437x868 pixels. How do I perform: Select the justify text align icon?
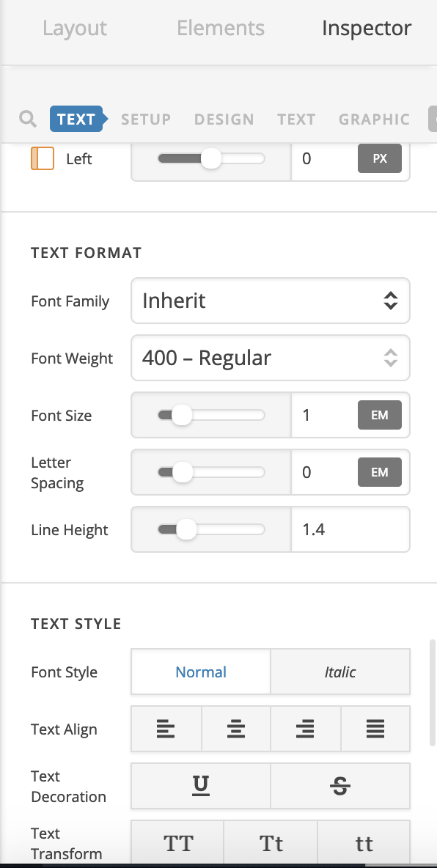click(375, 729)
